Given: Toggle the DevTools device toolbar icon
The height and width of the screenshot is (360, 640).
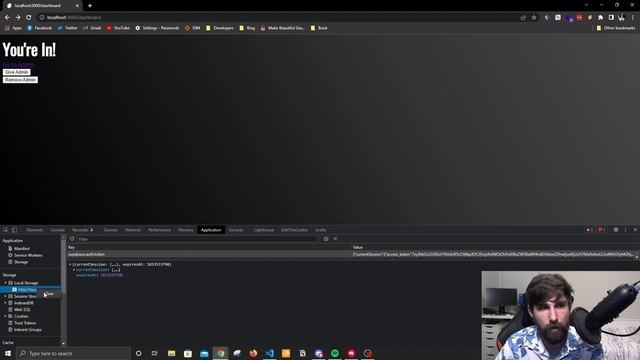Looking at the screenshot, I should click(x=14, y=230).
